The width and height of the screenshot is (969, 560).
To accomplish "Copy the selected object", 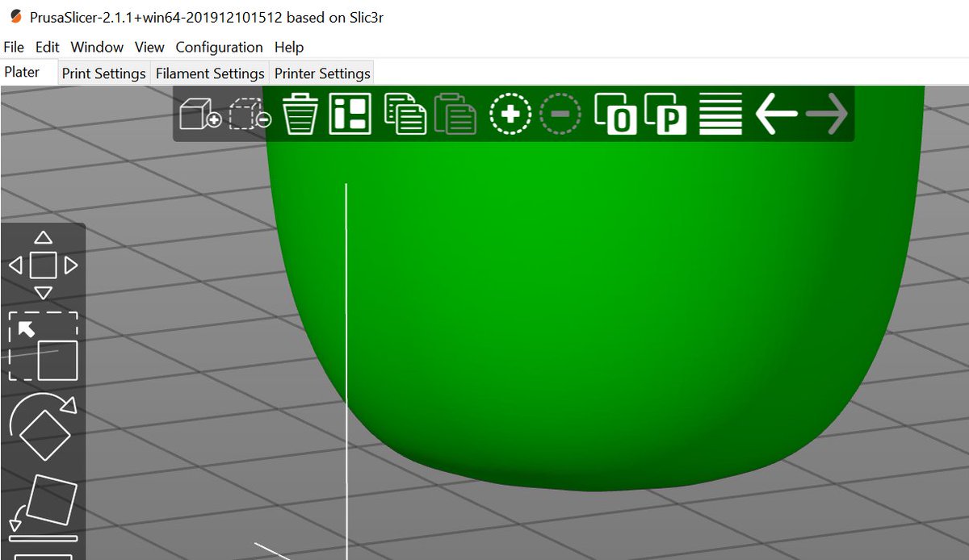I will [x=406, y=114].
